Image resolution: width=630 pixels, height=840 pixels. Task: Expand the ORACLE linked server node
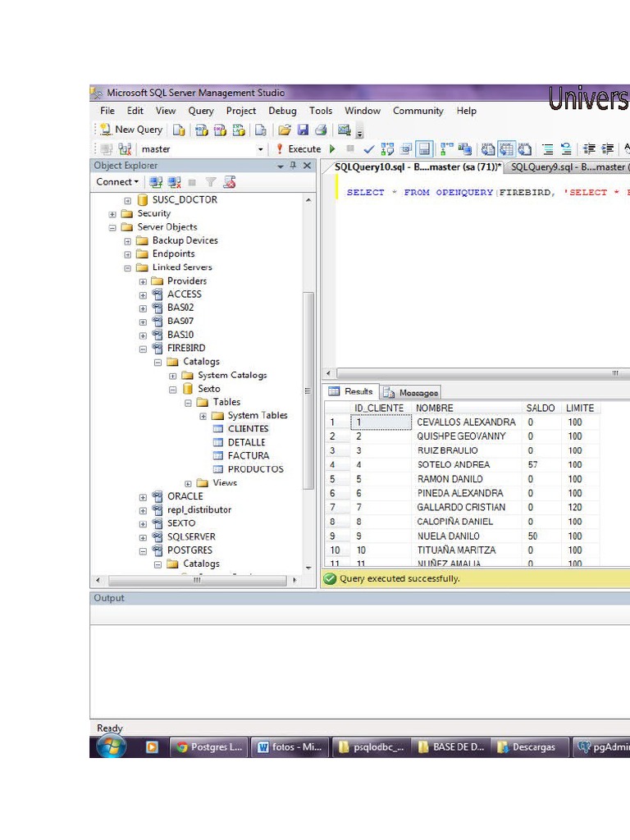[143, 496]
